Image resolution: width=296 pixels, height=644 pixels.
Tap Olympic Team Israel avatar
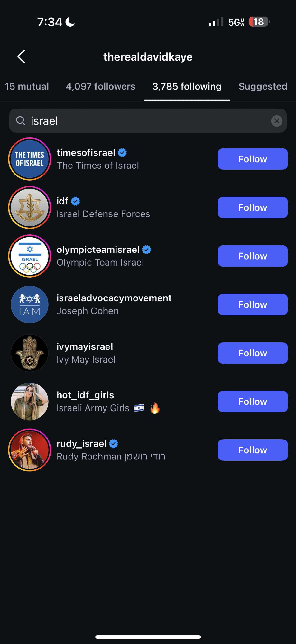click(30, 256)
